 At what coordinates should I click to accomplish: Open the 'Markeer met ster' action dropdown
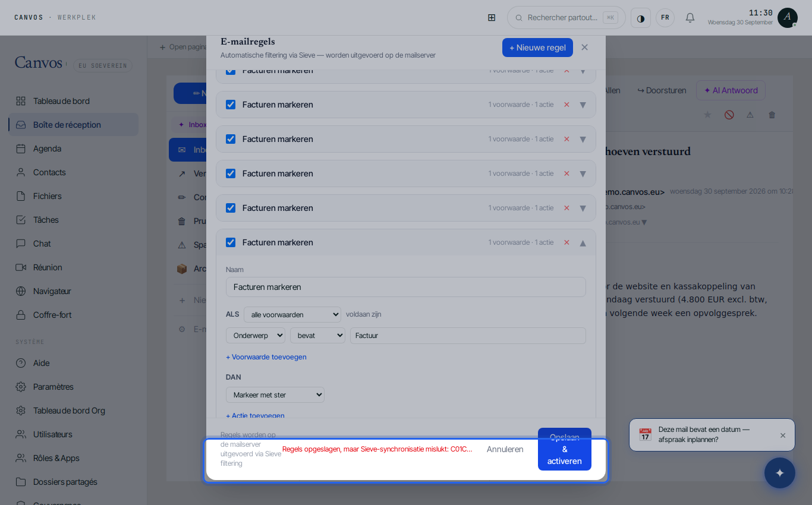coord(275,395)
